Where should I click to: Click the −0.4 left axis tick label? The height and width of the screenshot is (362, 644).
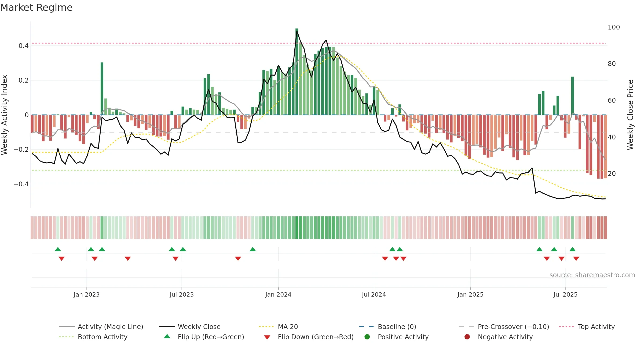click(x=21, y=184)
